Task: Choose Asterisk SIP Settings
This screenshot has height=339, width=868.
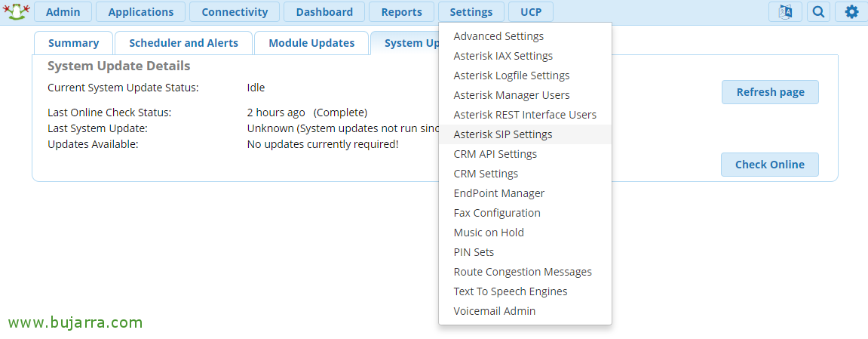Action: tap(525, 134)
